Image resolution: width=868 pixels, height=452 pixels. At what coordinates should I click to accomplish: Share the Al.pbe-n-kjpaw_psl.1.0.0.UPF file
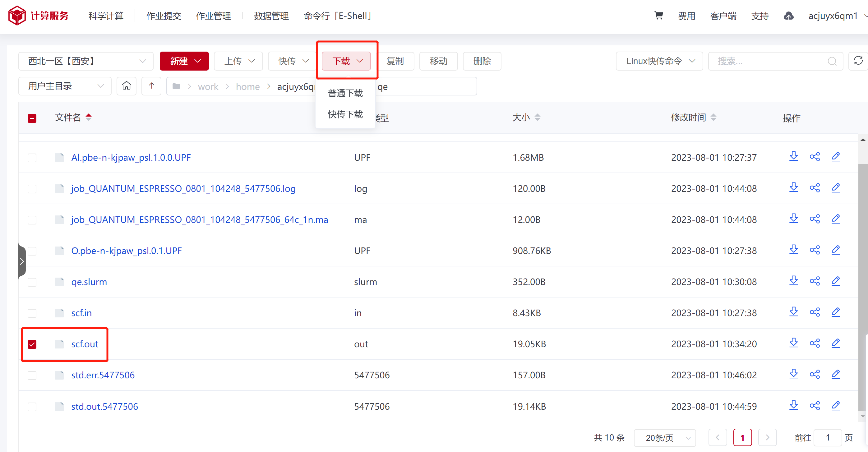coord(815,157)
